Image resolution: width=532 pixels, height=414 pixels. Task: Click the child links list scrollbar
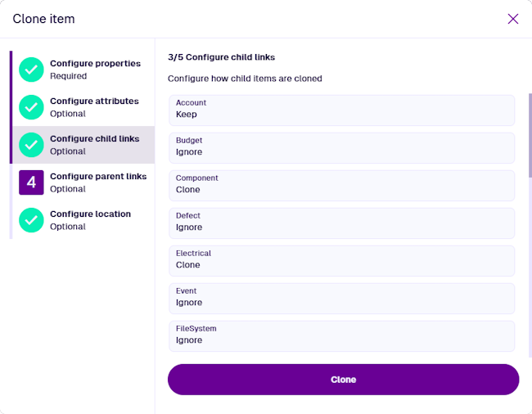coord(530,135)
